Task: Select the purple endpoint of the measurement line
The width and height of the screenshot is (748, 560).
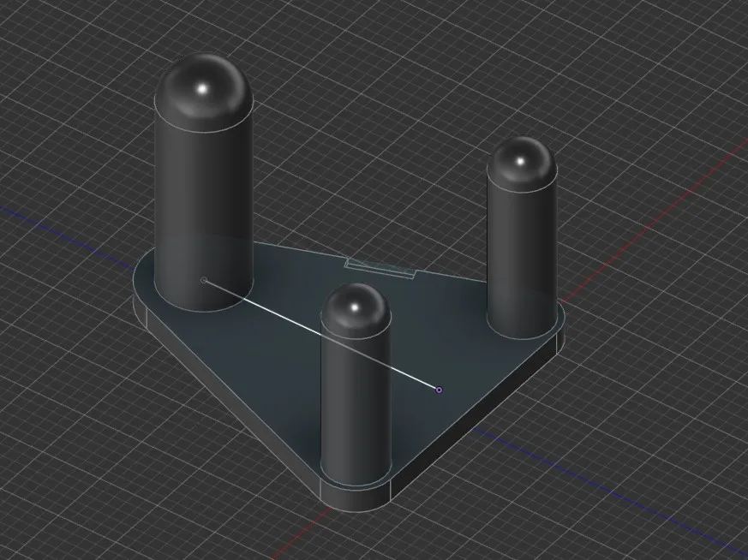Action: coord(438,390)
